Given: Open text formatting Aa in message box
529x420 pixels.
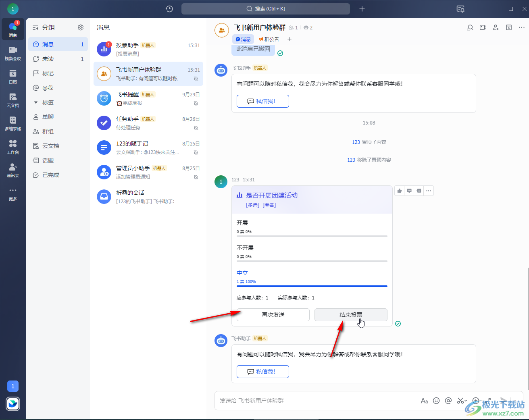Looking at the screenshot, I should (424, 401).
